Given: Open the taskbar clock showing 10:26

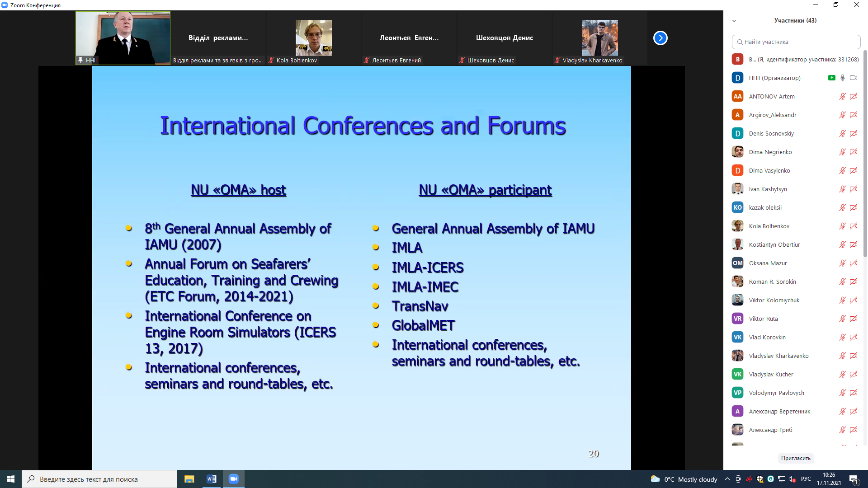Looking at the screenshot, I should [x=829, y=479].
